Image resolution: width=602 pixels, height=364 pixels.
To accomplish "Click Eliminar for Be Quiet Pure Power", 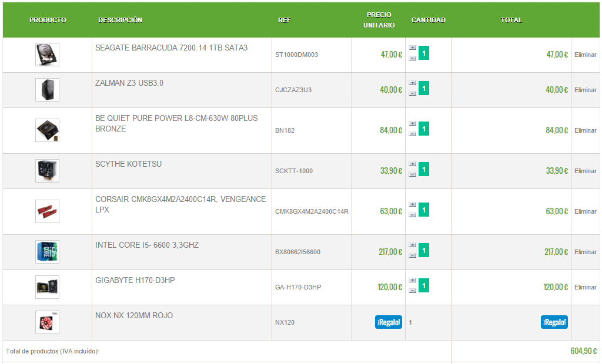I will (586, 130).
